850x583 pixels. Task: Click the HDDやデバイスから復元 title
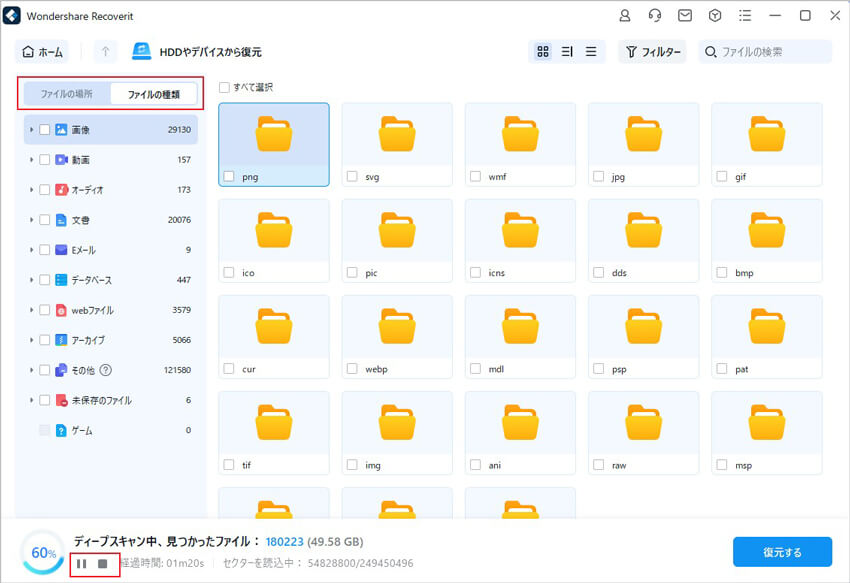(210, 52)
